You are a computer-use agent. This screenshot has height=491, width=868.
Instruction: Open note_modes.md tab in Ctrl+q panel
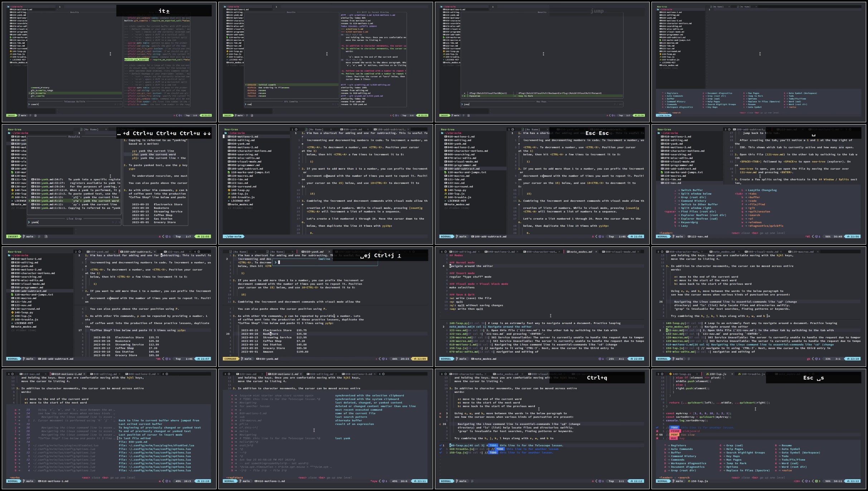click(505, 374)
